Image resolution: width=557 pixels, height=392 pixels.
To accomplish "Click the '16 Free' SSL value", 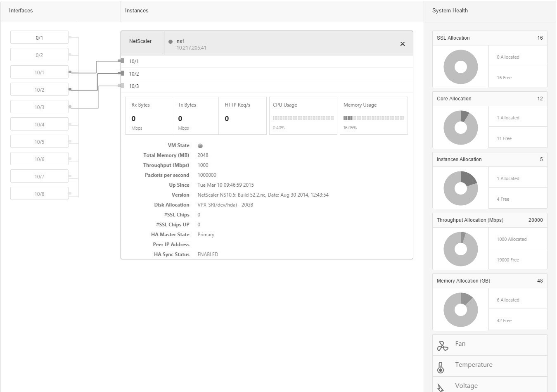I will [504, 78].
